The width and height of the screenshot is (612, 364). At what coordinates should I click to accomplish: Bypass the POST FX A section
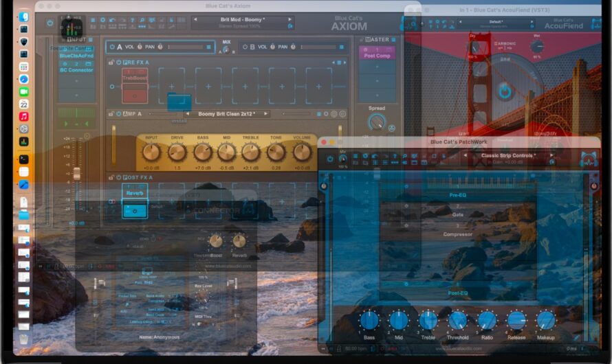coord(118,177)
